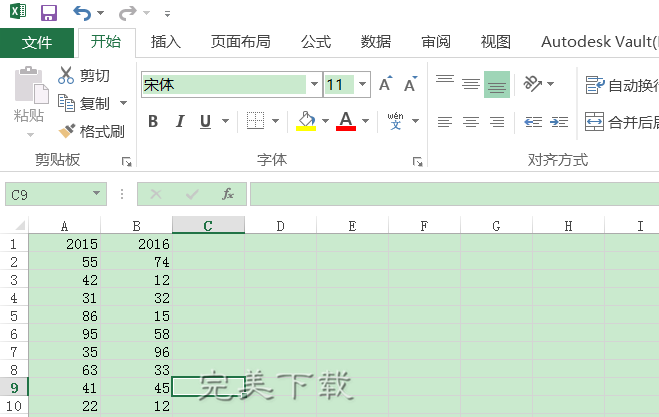Screen dimensions: 659x417
Task: Click inside the formula bar
Action: pyautogui.click(x=455, y=194)
